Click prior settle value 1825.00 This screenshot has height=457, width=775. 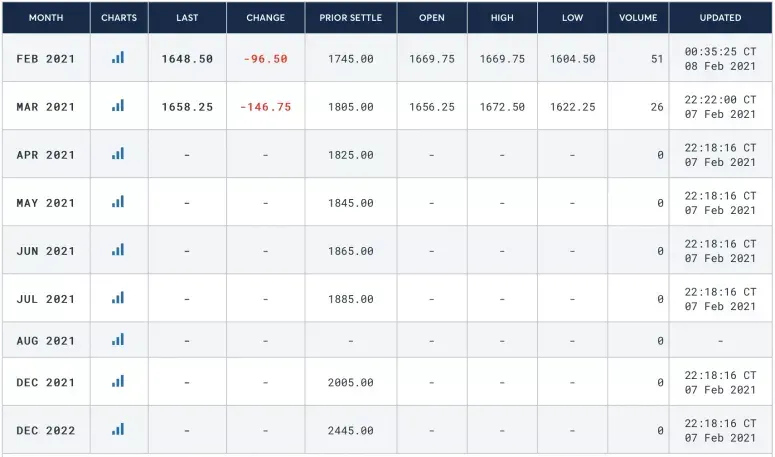[351, 155]
